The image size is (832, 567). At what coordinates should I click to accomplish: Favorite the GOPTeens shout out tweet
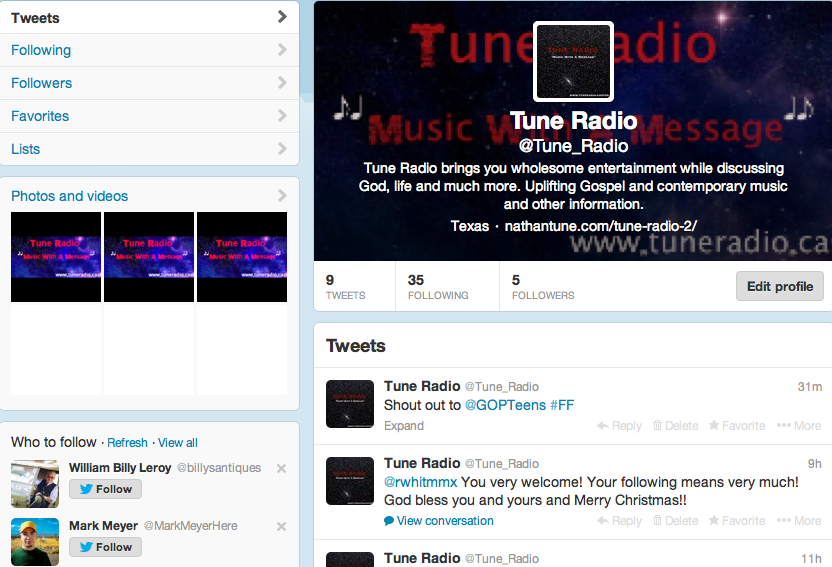[x=737, y=426]
